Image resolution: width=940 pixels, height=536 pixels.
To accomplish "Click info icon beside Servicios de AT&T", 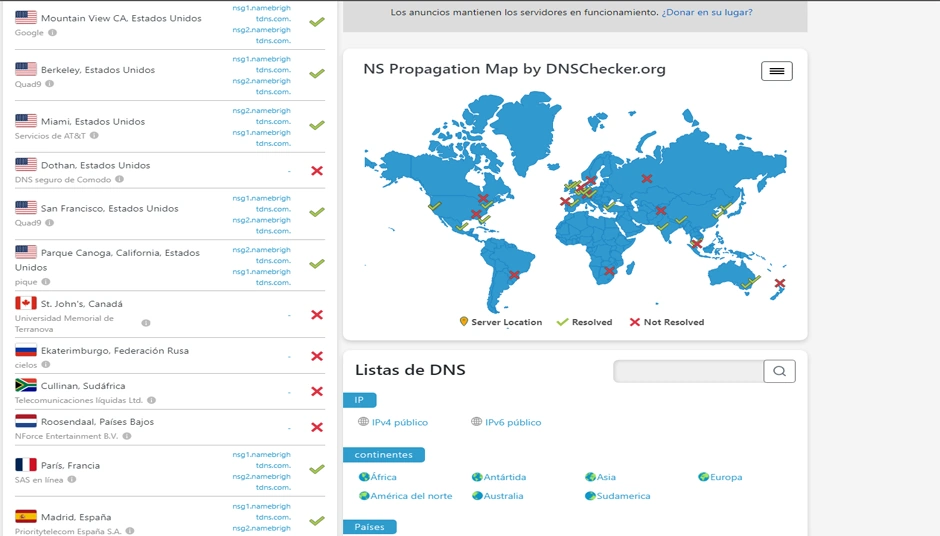I will tap(94, 135).
